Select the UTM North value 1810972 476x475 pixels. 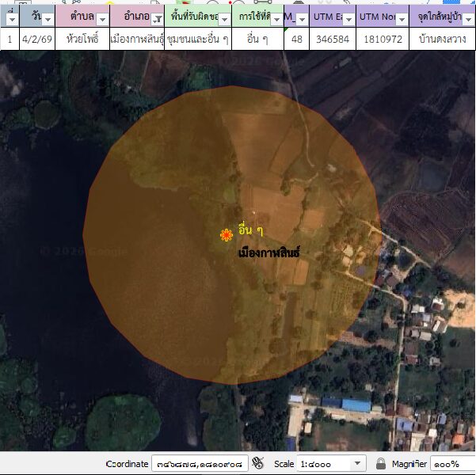[x=383, y=38]
